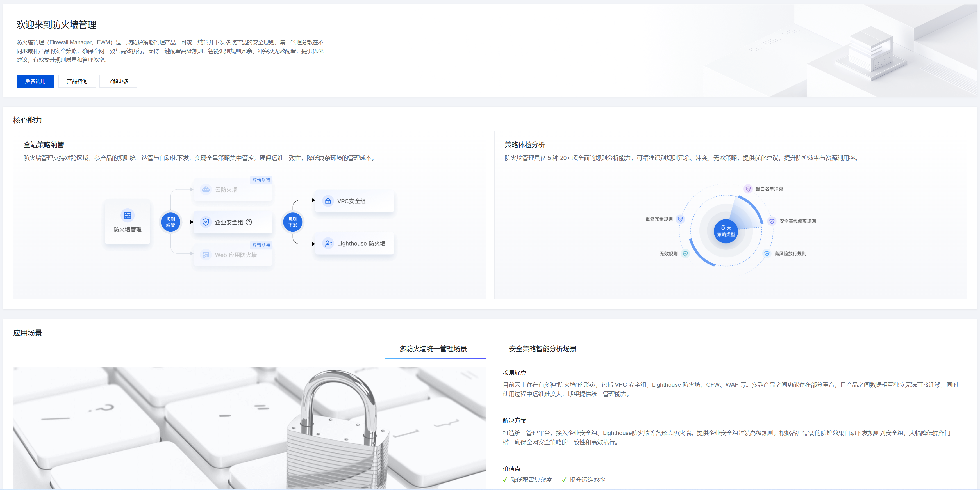The height and width of the screenshot is (490, 980).
Task: Click the 了解更多 button
Action: click(118, 81)
